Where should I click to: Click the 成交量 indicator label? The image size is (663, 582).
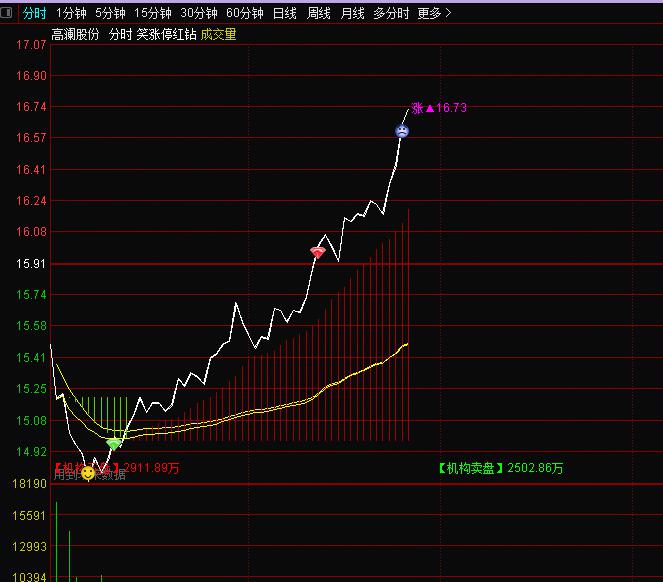218,34
